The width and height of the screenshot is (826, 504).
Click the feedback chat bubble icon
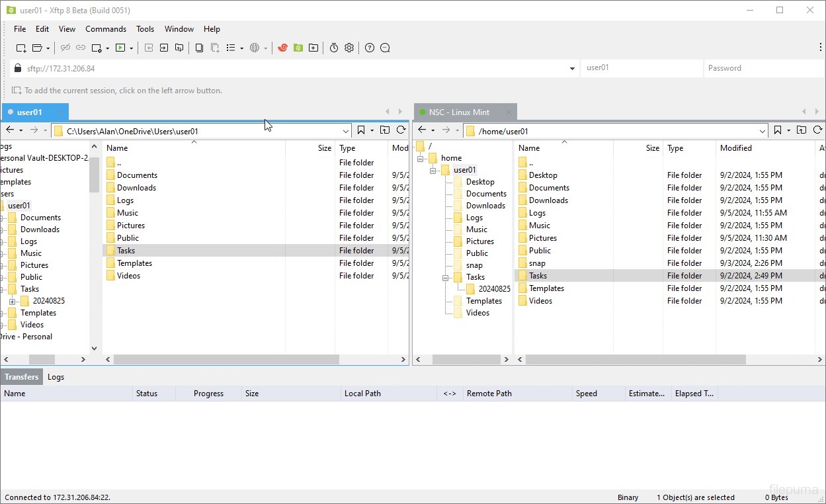[x=386, y=48]
